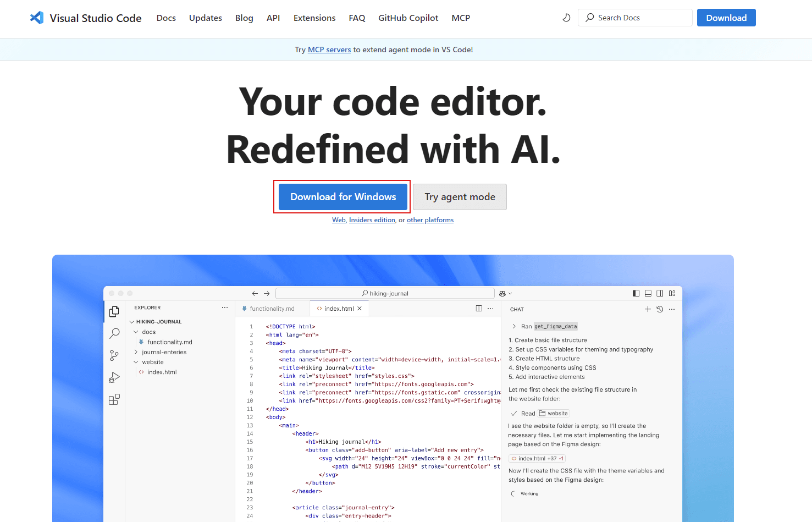Viewport: 812px width, 522px height.
Task: Open the Source Control view
Action: click(x=114, y=355)
